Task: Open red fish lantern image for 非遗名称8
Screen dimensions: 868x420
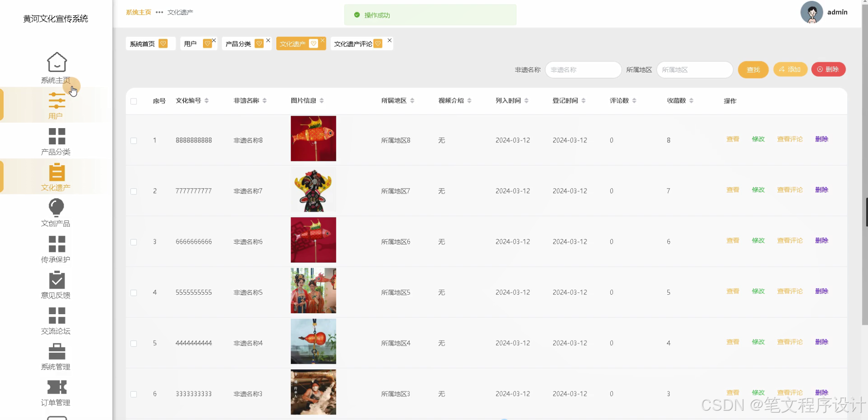Action: (x=313, y=139)
